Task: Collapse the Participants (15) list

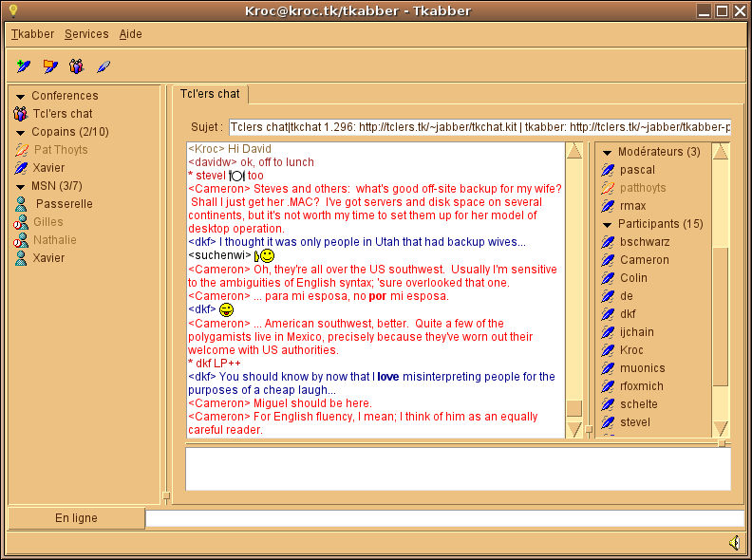Action: (x=607, y=224)
